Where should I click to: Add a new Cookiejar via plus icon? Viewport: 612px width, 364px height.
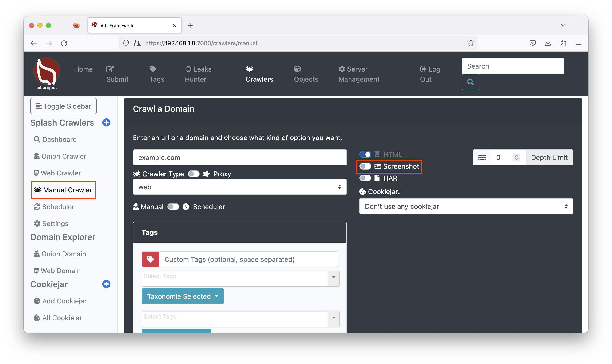pos(106,284)
